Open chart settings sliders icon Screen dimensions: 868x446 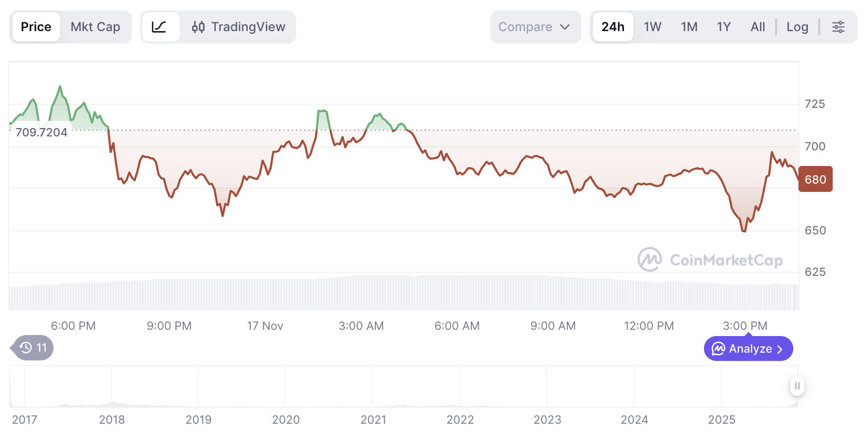pos(838,27)
